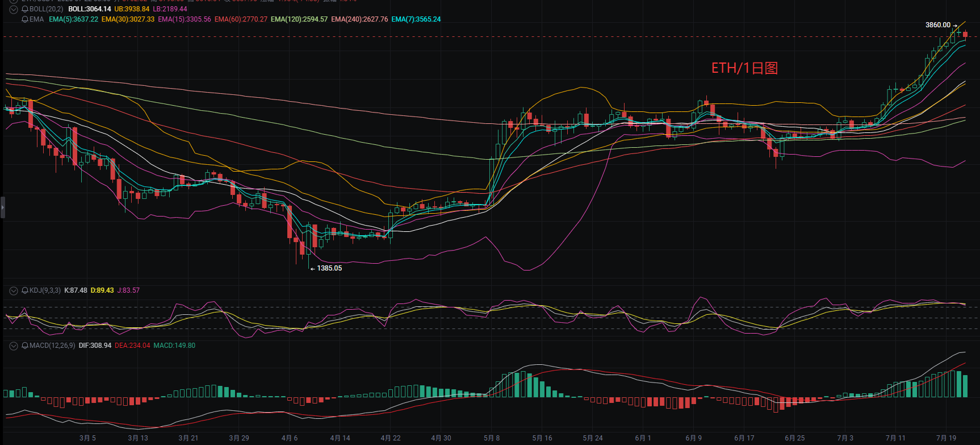980x445 pixels.
Task: Click the 7月 19 date axis label
Action: click(946, 438)
